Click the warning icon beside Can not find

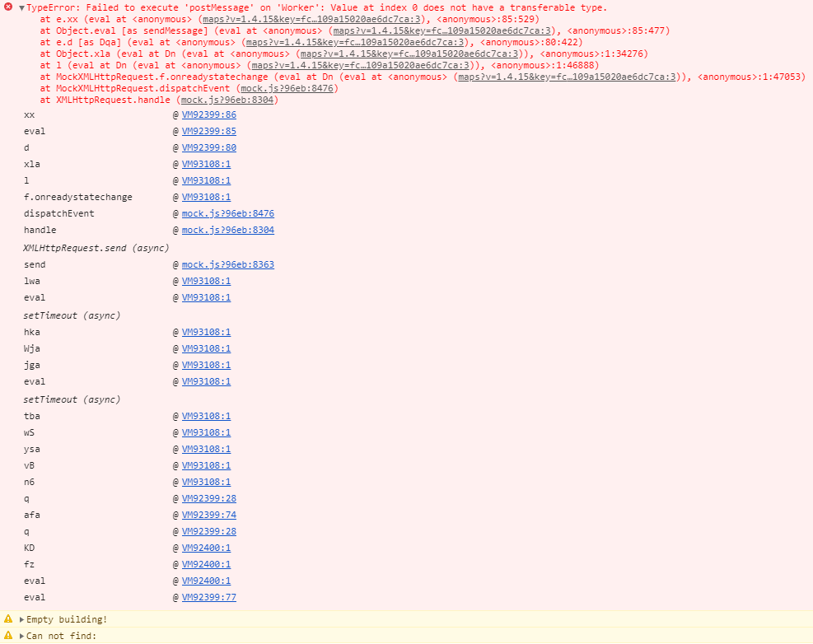click(8, 635)
